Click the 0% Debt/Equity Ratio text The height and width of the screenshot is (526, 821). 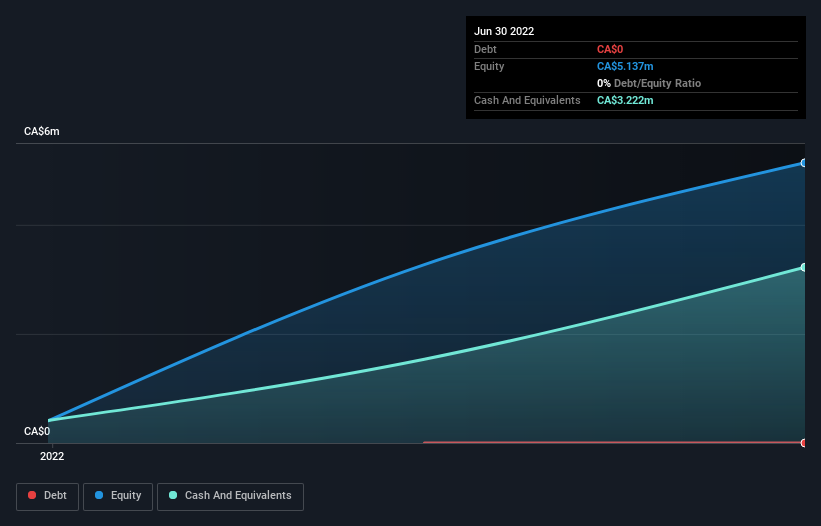point(649,83)
